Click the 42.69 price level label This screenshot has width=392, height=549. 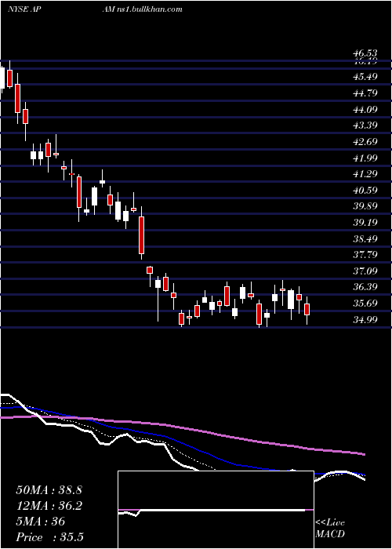365,142
